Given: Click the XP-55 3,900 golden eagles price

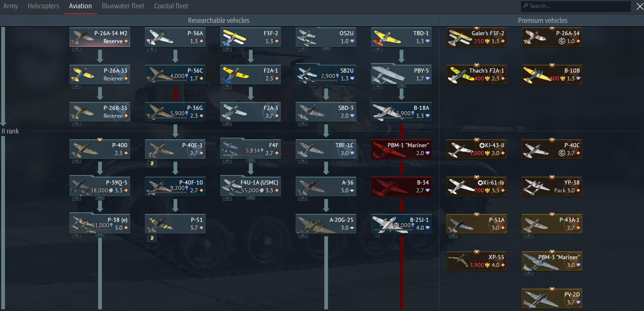Looking at the screenshot, I should (480, 265).
